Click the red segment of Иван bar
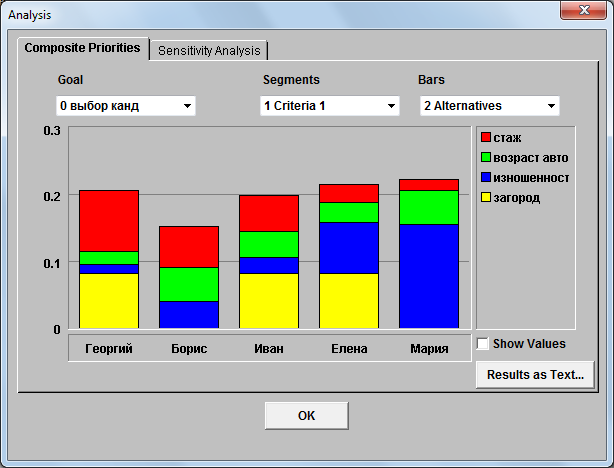Viewport: 614px width, 468px height. click(x=269, y=213)
